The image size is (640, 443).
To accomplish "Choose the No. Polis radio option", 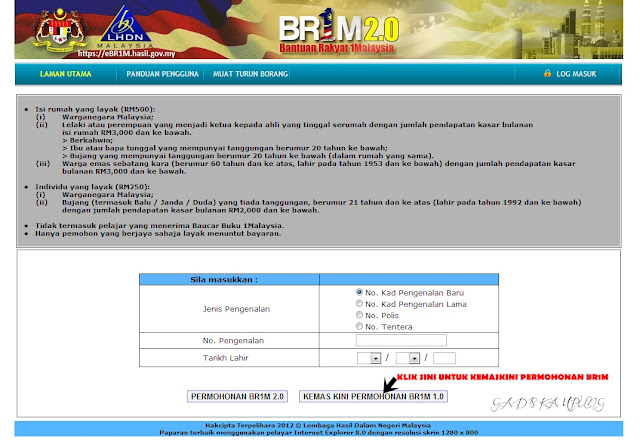I will (x=359, y=315).
